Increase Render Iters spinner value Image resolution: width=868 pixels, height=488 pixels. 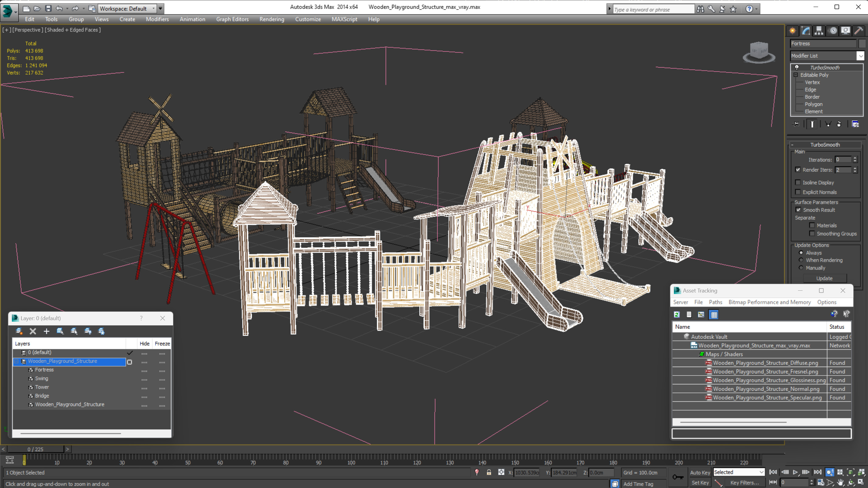(855, 168)
